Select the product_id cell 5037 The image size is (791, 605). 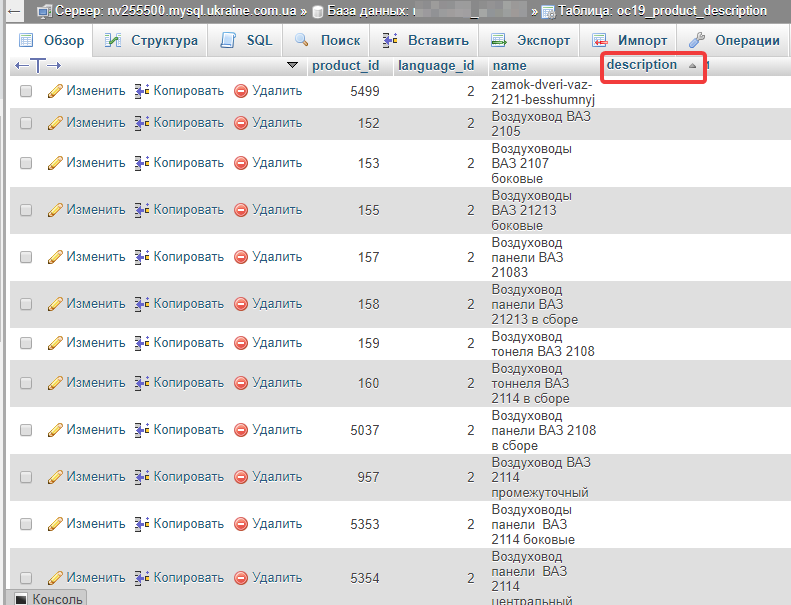click(x=365, y=430)
